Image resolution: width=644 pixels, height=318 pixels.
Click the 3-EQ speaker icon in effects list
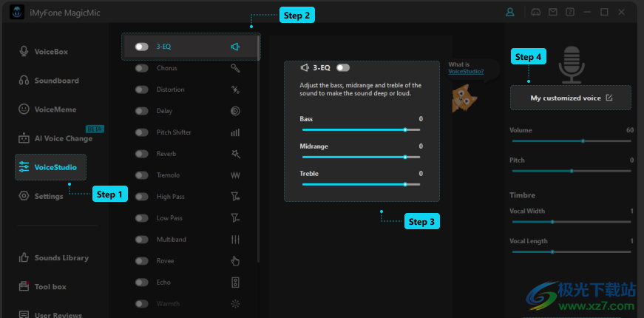point(235,47)
